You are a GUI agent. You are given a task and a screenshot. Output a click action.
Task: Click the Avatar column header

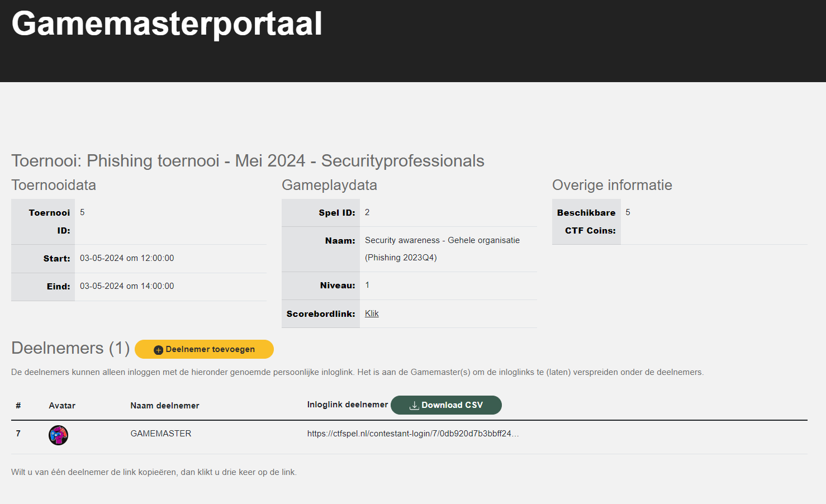click(x=62, y=406)
